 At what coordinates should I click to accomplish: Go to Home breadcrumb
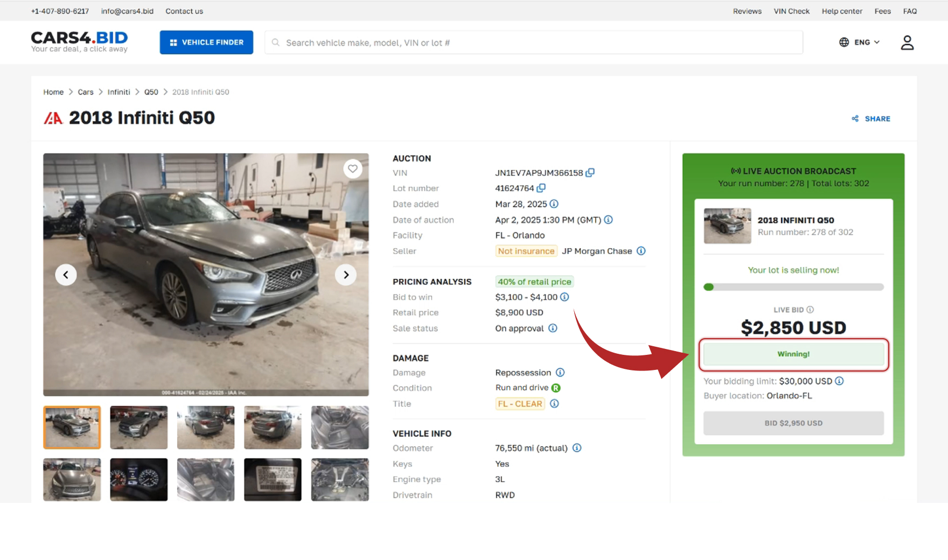coord(53,92)
